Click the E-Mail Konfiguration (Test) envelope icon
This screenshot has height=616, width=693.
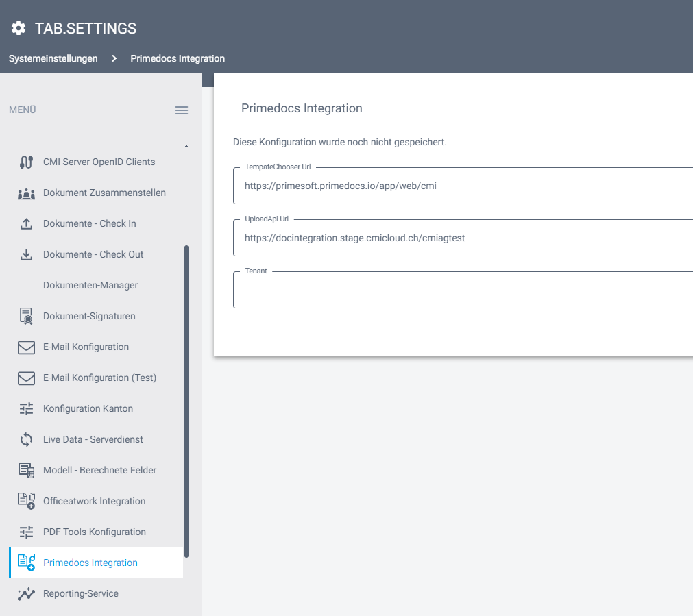(27, 378)
